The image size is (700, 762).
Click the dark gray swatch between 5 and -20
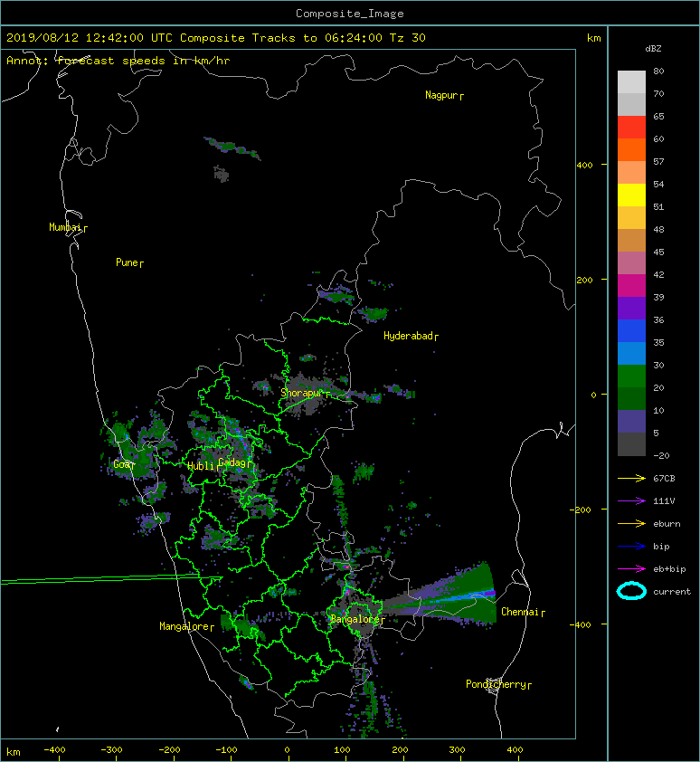(631, 444)
